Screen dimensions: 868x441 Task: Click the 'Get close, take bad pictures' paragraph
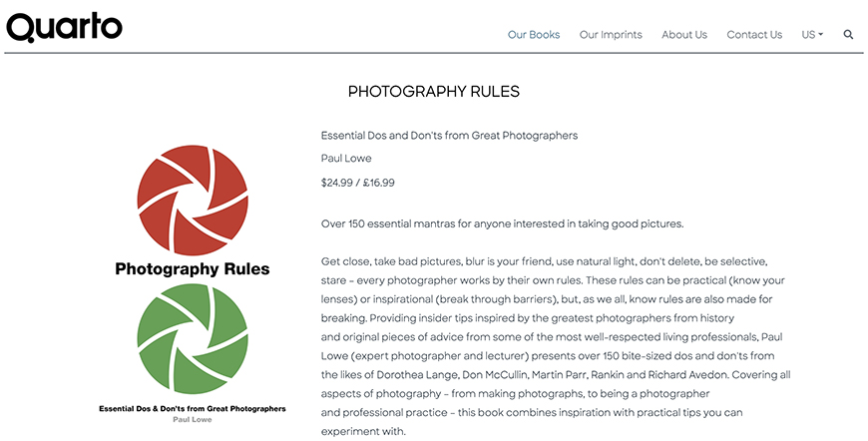(x=556, y=346)
